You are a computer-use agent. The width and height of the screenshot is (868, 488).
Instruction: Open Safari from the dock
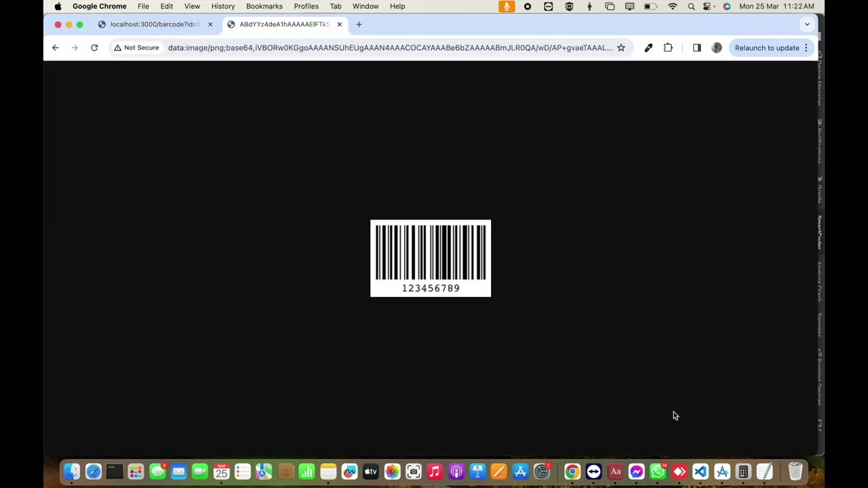pos(94,472)
